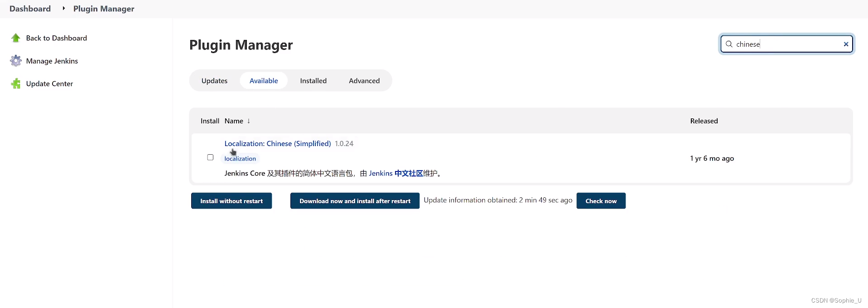Click the Update information obtained text
Viewport: 868px width, 308px height.
[x=498, y=200]
